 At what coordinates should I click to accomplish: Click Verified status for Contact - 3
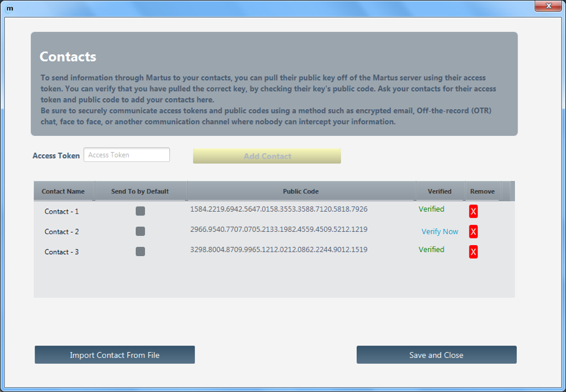click(431, 250)
